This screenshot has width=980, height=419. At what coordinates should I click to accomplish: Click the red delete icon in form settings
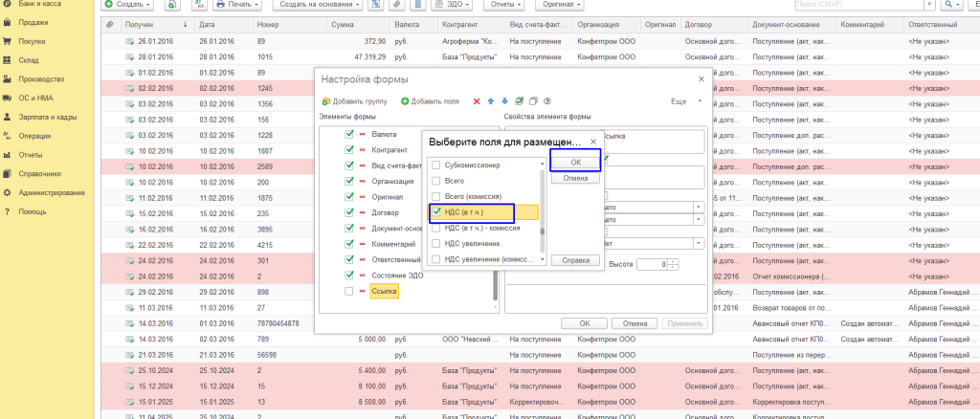tap(477, 100)
